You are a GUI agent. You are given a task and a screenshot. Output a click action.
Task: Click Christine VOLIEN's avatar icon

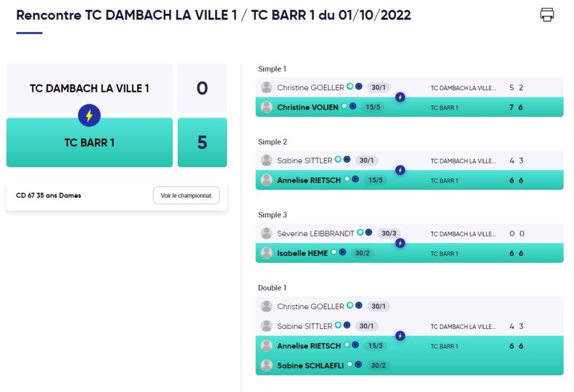coord(266,107)
